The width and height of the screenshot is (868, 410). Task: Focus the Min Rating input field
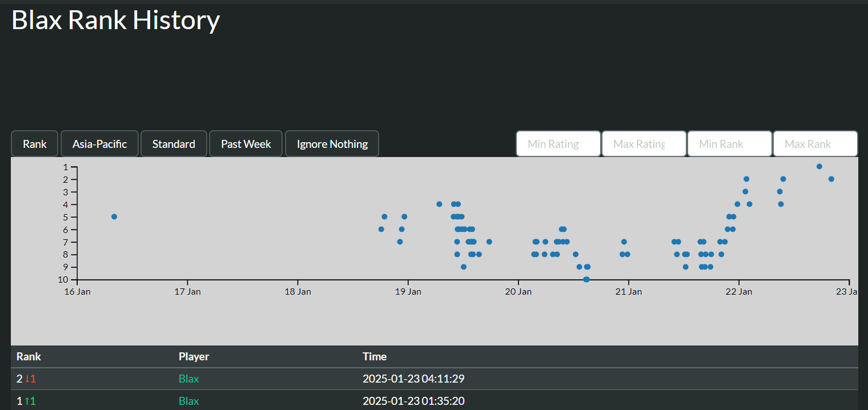pyautogui.click(x=558, y=144)
